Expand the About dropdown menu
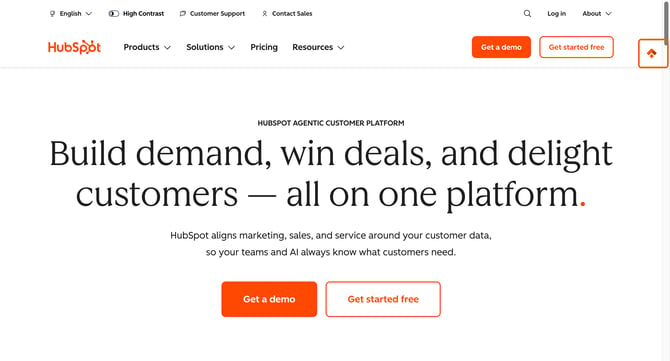 coord(597,14)
